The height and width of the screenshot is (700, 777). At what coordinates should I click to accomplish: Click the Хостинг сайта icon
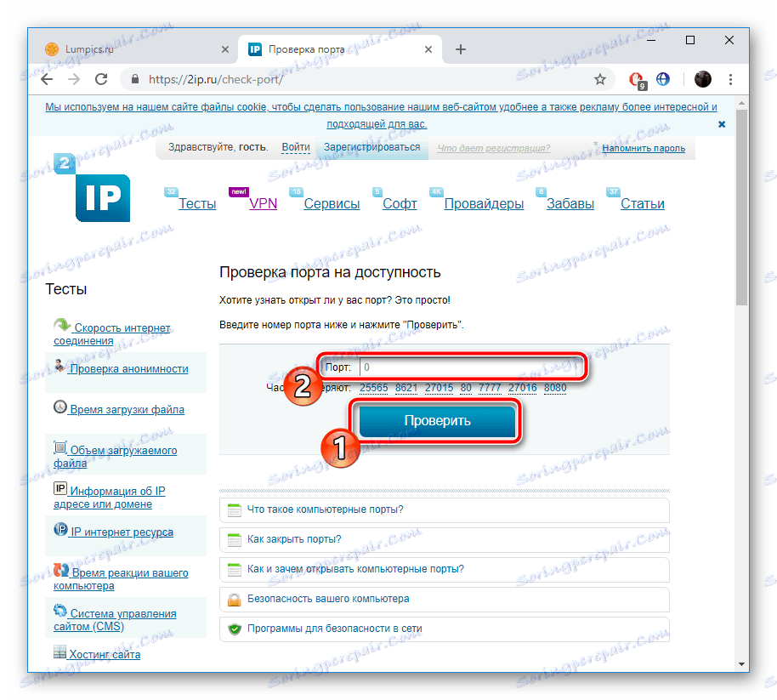[60, 650]
